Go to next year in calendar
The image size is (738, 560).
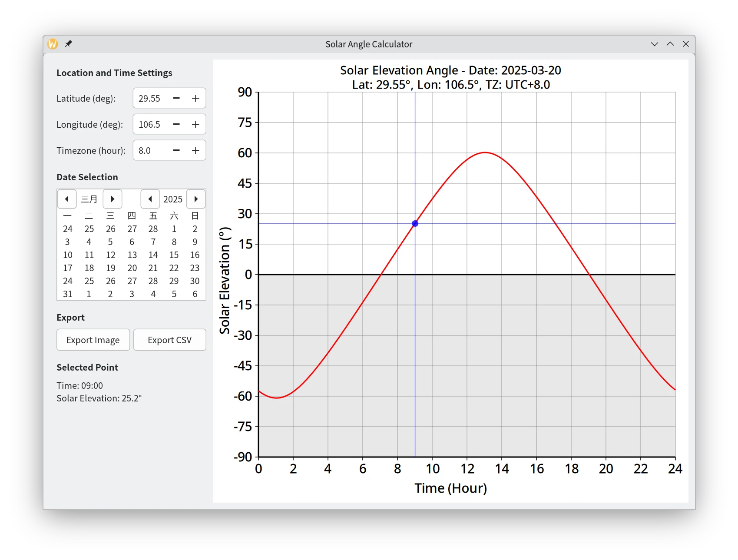196,199
